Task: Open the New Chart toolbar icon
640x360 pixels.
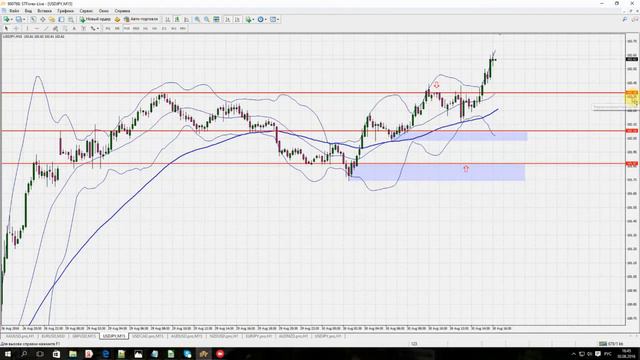Action: pyautogui.click(x=7, y=19)
